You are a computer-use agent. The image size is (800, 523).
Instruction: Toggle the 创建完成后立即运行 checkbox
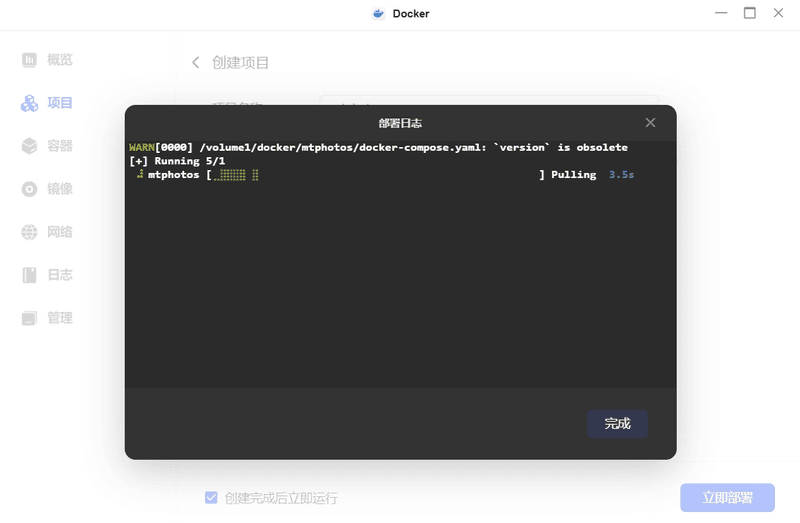pos(211,497)
